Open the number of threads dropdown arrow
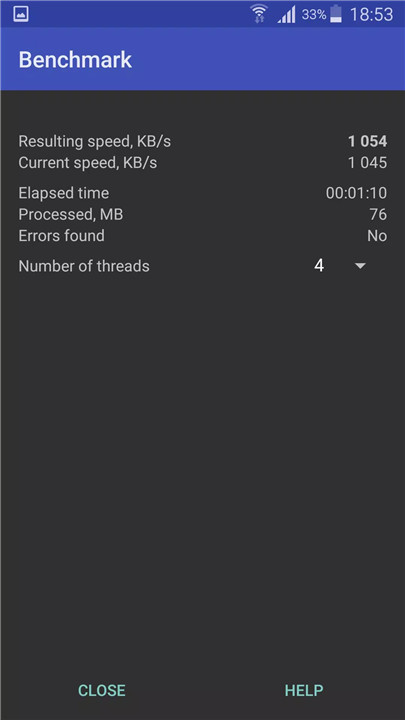 click(360, 266)
